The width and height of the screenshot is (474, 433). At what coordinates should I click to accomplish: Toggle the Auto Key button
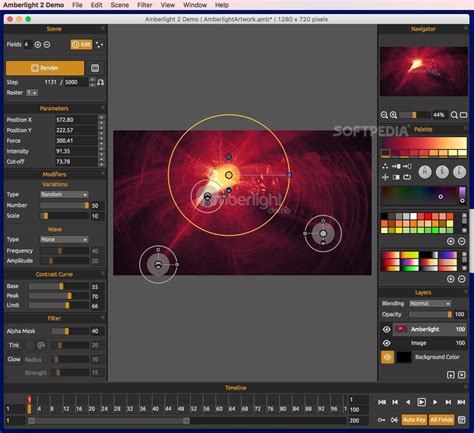click(414, 420)
